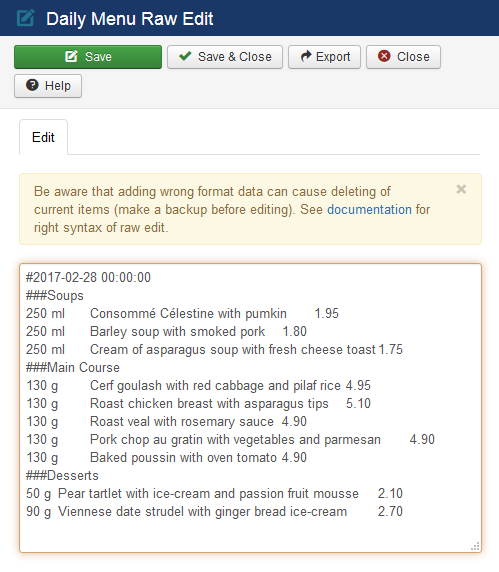Viewport: 499px width, 572px height.
Task: Click the green Save button
Action: coord(88,57)
